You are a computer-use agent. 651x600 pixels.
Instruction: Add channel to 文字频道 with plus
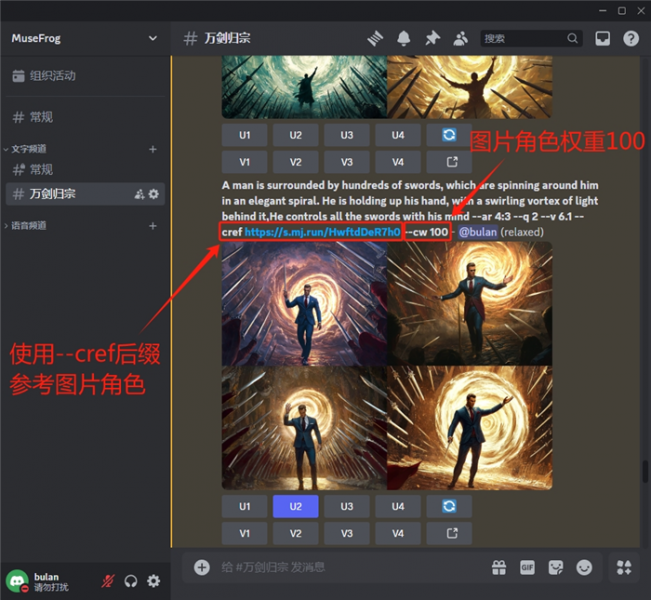[153, 149]
